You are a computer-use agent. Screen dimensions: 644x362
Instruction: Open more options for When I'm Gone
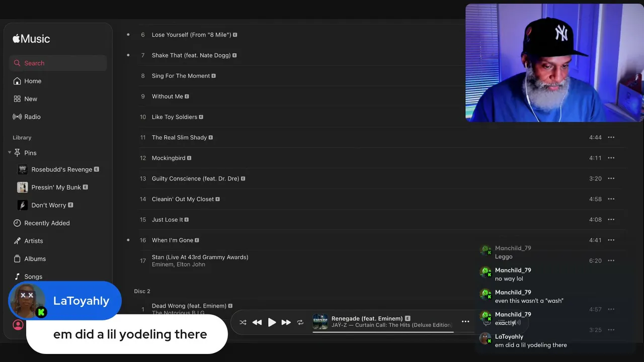tap(611, 240)
